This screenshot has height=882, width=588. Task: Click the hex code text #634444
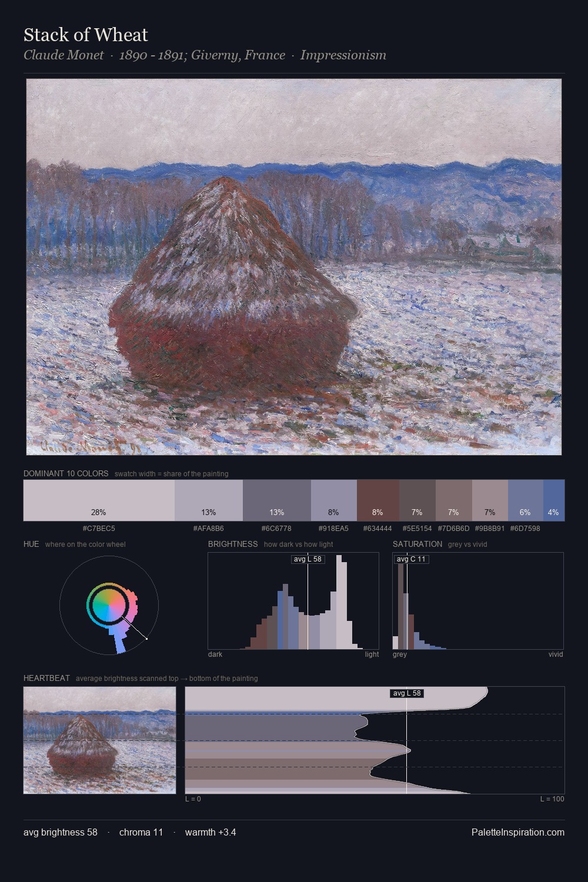pyautogui.click(x=377, y=529)
